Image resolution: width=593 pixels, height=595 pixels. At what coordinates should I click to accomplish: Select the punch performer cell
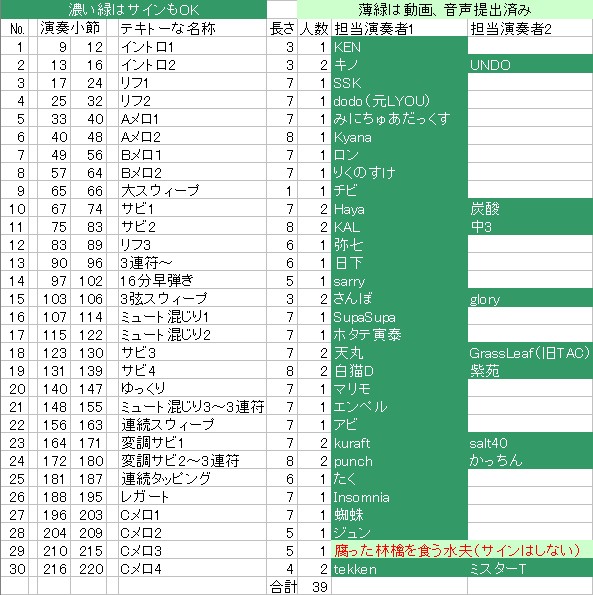click(x=400, y=461)
